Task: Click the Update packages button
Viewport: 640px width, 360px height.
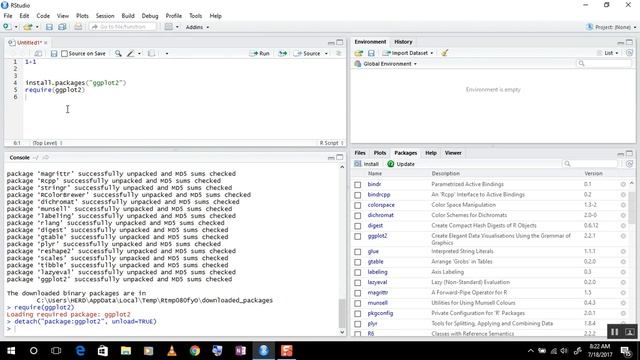Action: tap(401, 164)
